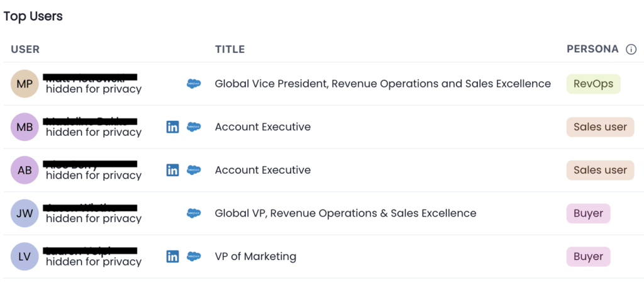
Task: Click Salesforce icon in MP row
Action: (x=194, y=84)
